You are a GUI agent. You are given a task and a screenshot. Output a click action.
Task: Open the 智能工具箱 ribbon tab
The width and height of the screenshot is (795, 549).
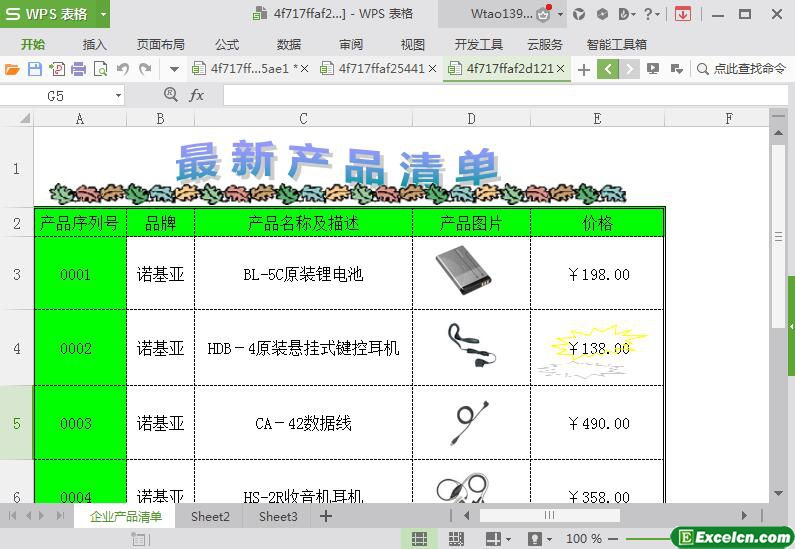(x=617, y=45)
